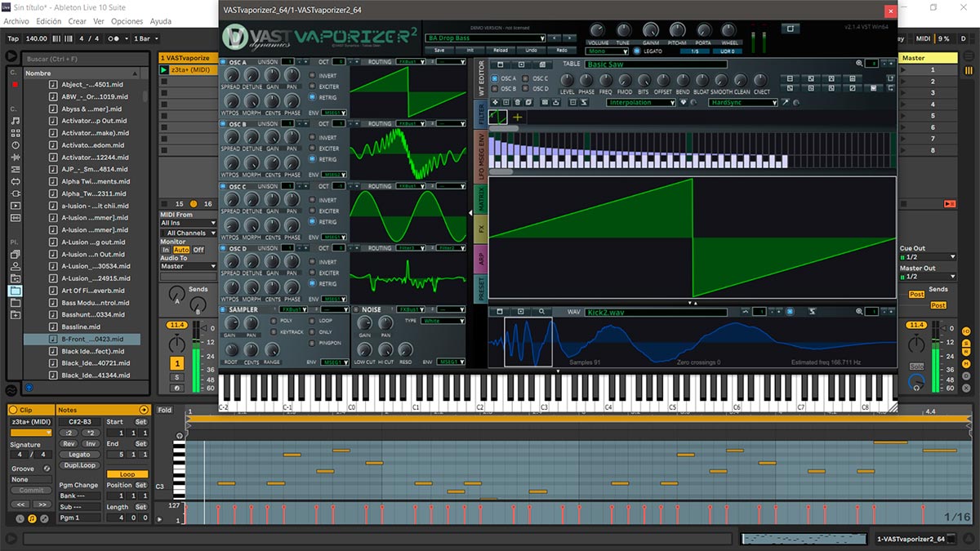Viewport: 980px width, 551px height.
Task: Adjust the VOLUME knob in Vaporizer header
Action: click(598, 30)
